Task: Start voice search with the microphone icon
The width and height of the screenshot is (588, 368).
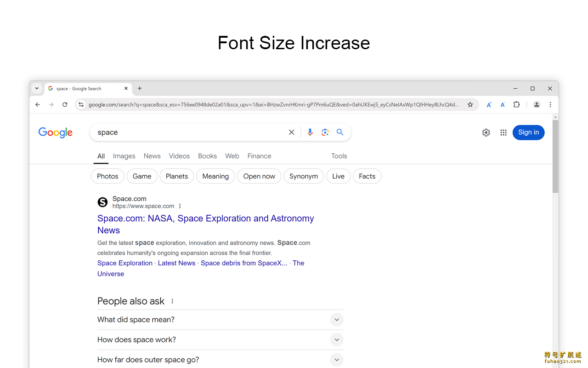Action: (x=310, y=132)
